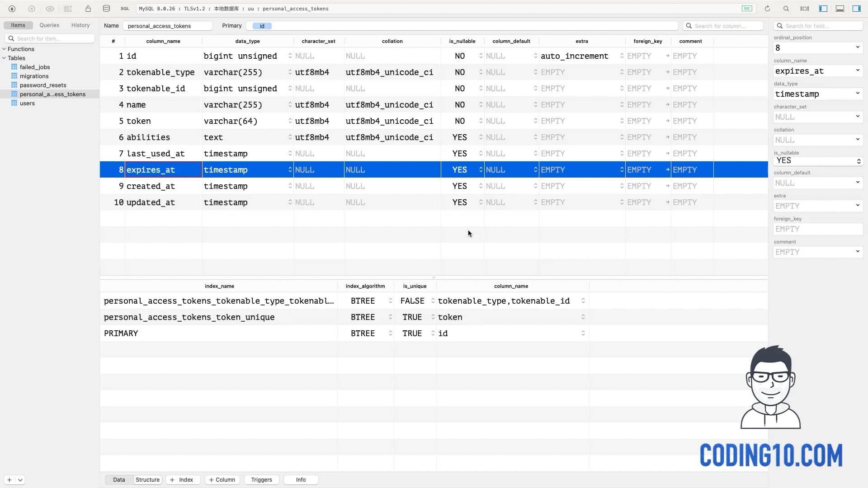Click the users table icon
The width and height of the screenshot is (868, 488).
click(x=14, y=103)
